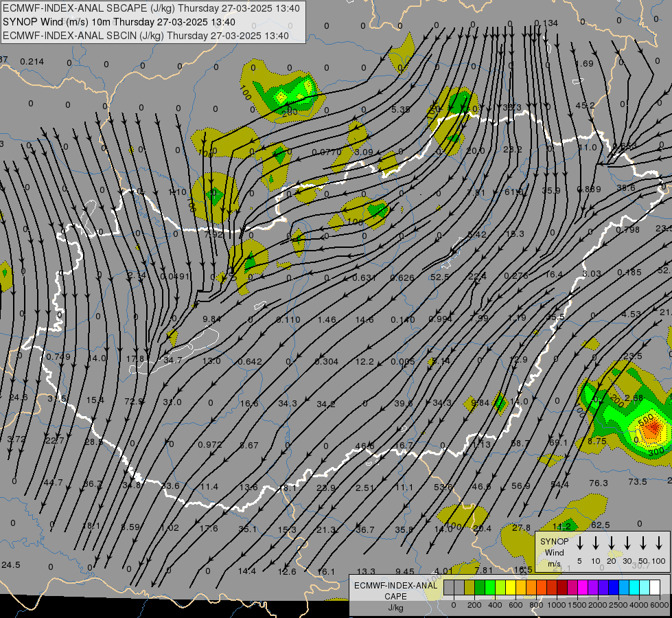This screenshot has width=672, height=618.
Task: Click the map value '0.642'
Action: click(x=250, y=362)
